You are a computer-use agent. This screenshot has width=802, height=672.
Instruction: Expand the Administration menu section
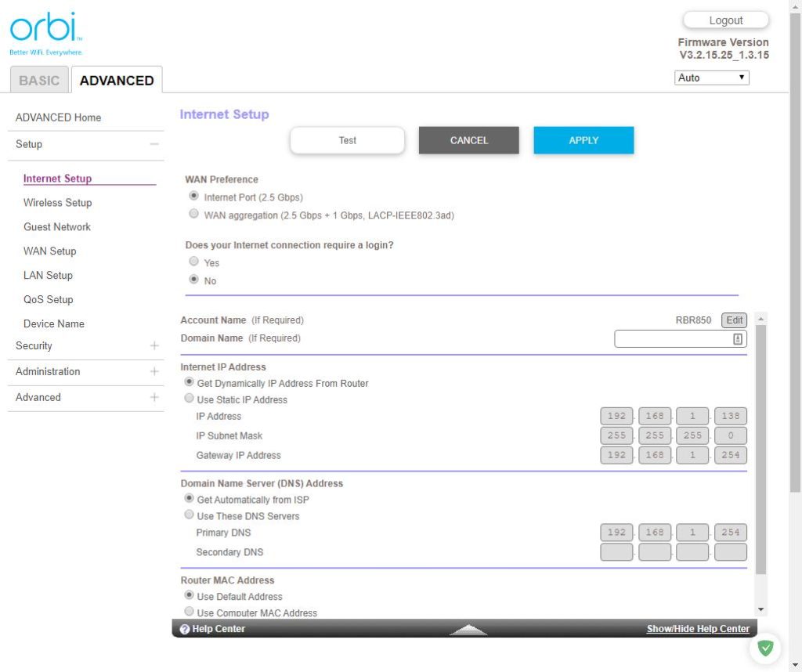point(154,371)
